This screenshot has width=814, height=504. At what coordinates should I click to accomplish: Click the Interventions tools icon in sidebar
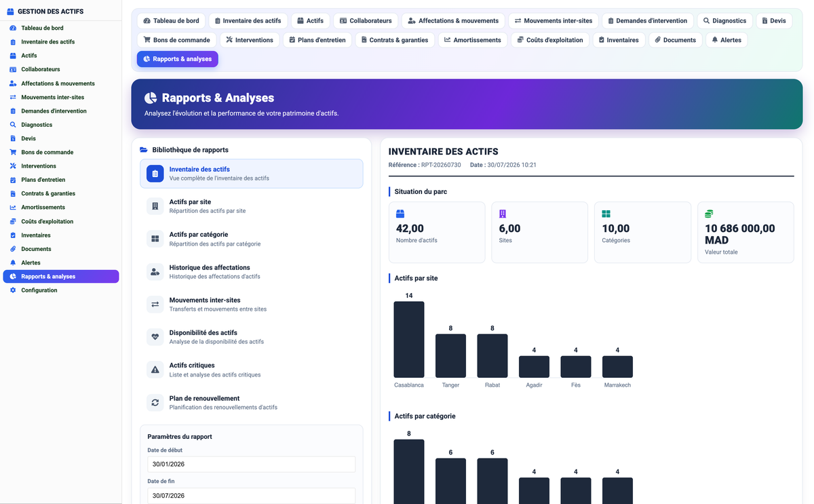pyautogui.click(x=13, y=166)
